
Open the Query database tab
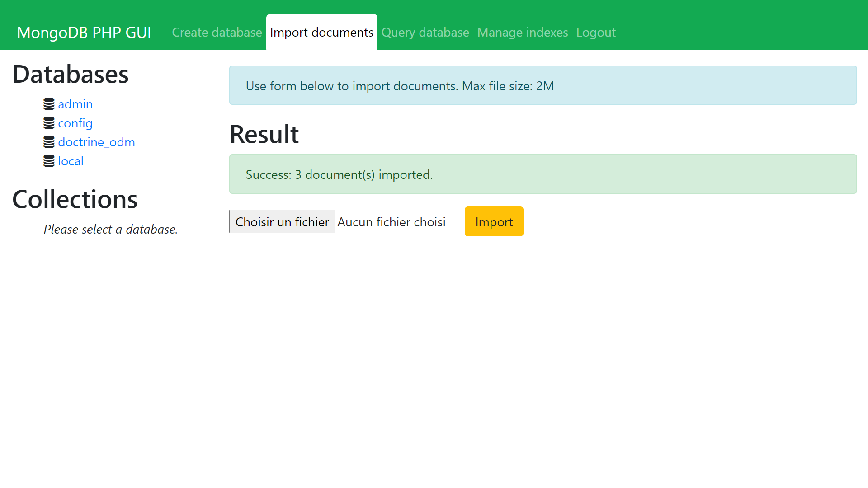pos(425,33)
